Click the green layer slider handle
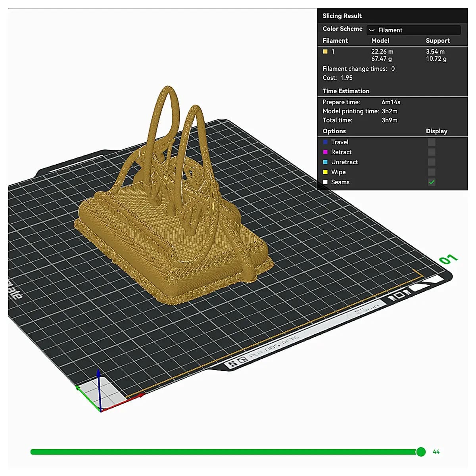Image resolution: width=476 pixels, height=476 pixels. click(x=421, y=452)
